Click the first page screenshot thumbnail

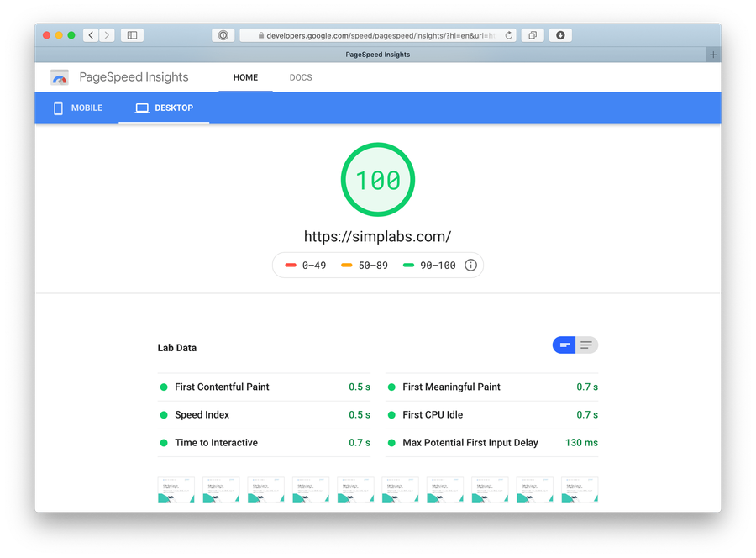[x=176, y=490]
